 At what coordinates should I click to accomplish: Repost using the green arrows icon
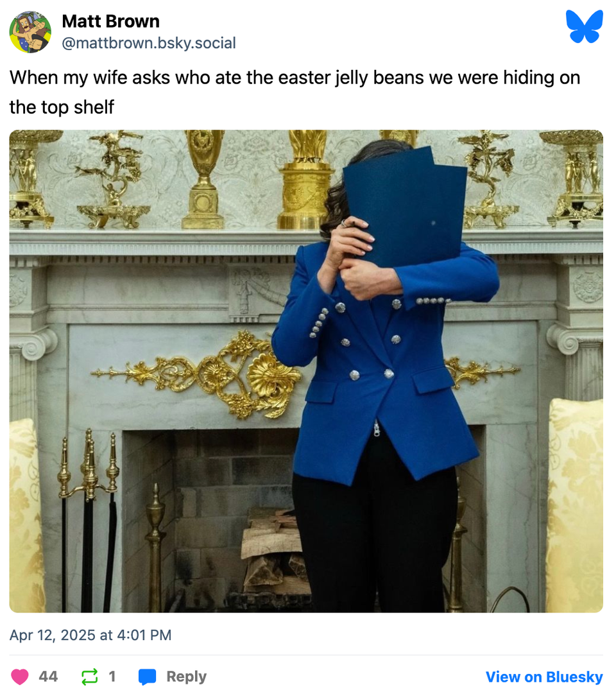[90, 676]
